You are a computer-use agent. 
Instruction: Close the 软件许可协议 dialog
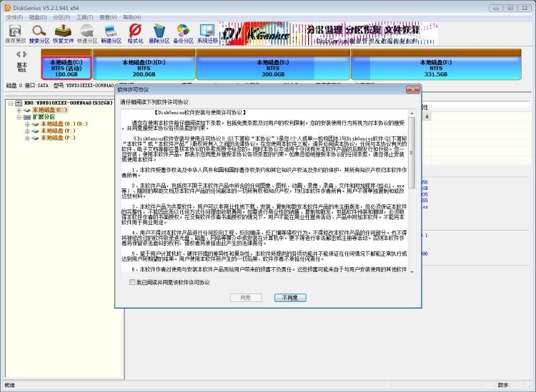click(x=413, y=89)
